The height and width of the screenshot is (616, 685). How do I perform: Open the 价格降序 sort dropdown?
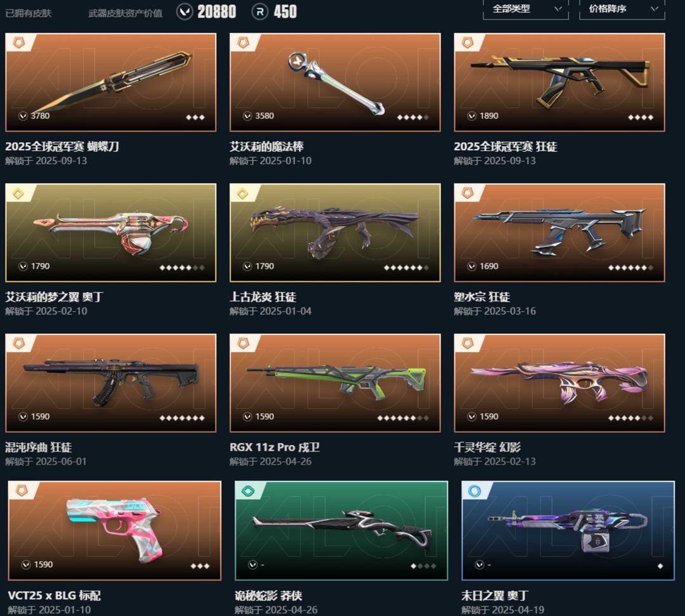point(622,9)
